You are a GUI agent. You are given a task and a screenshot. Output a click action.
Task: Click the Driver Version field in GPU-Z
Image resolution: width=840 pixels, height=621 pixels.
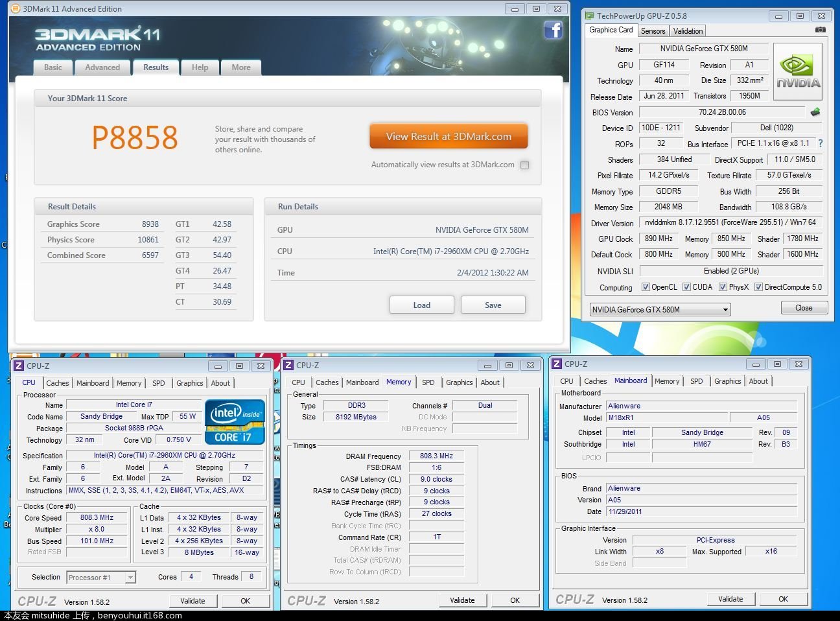(730, 222)
